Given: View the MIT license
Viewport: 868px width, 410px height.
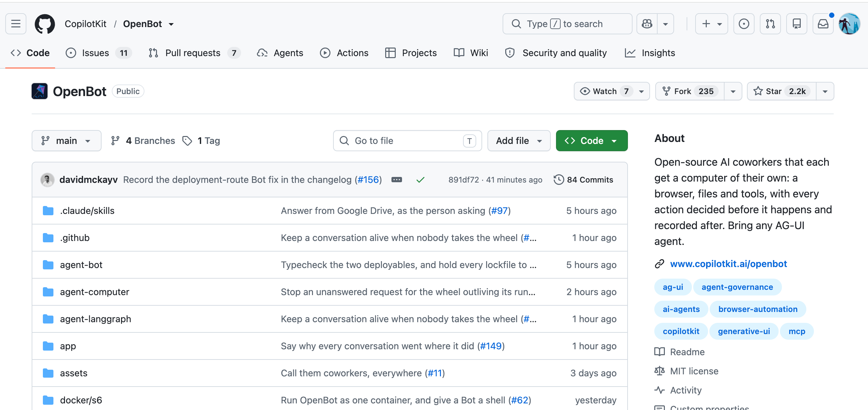Looking at the screenshot, I should [686, 371].
